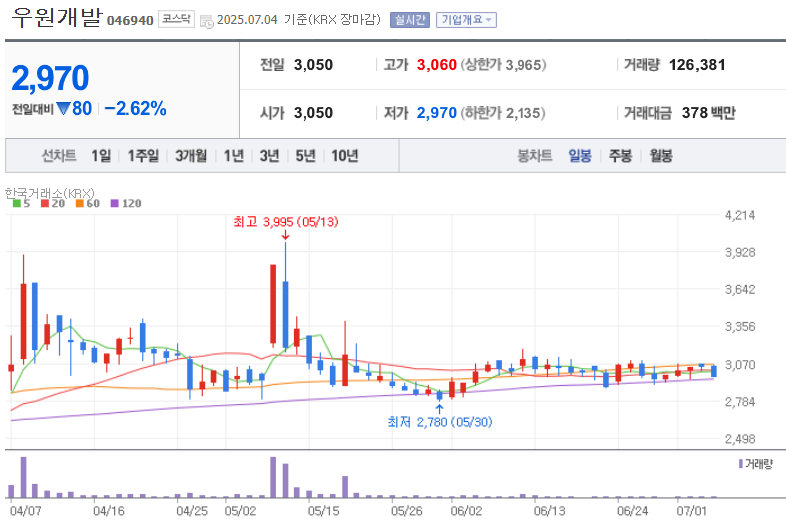Click the 04/07 date axis label
The height and width of the screenshot is (523, 786).
click(26, 511)
